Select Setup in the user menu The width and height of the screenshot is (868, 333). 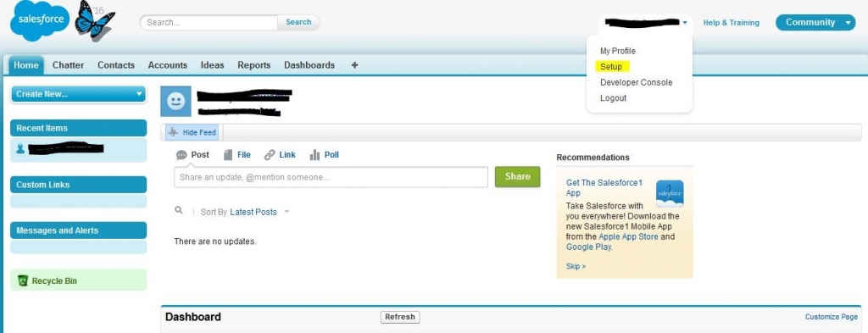tap(611, 67)
